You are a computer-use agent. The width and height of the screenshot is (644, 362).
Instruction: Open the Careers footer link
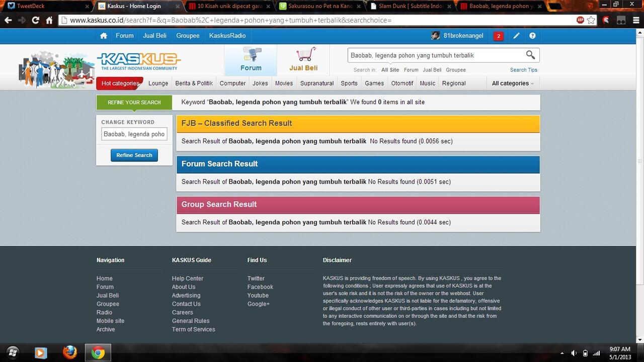pyautogui.click(x=183, y=312)
